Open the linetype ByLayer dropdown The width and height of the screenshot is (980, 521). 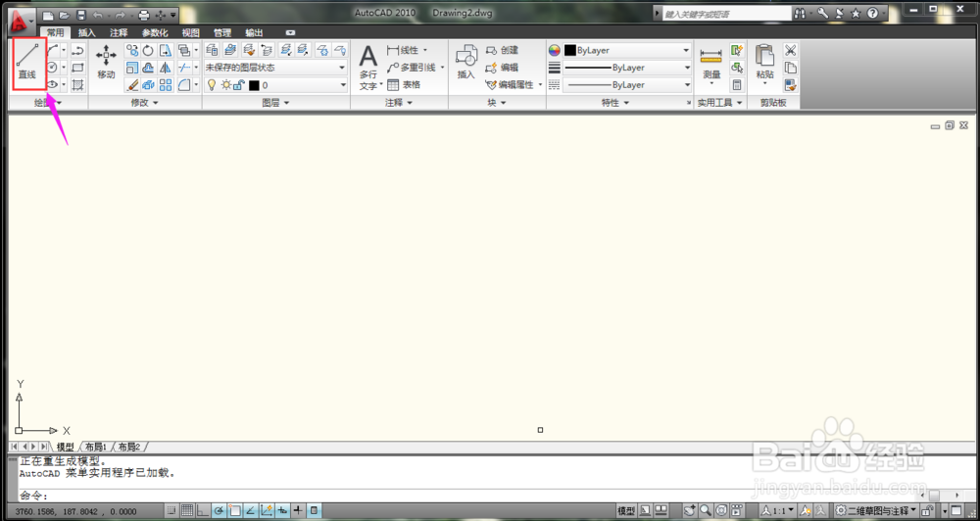tap(627, 85)
